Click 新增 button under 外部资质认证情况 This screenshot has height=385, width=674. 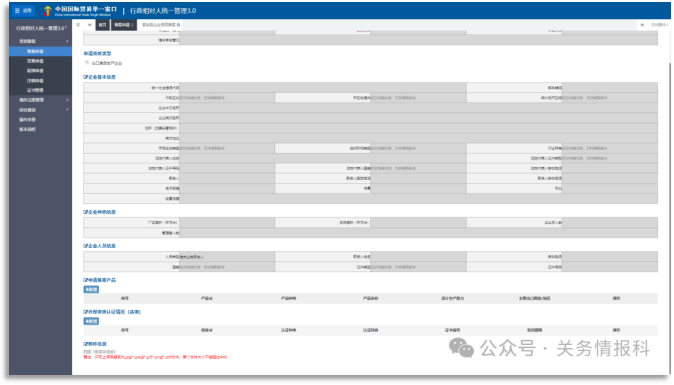tap(91, 321)
